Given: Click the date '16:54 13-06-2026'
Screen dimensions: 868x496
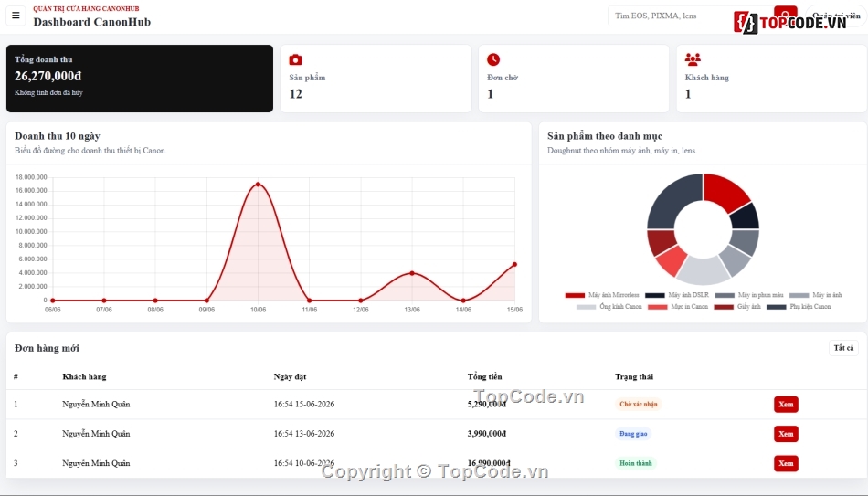Looking at the screenshot, I should tap(304, 434).
